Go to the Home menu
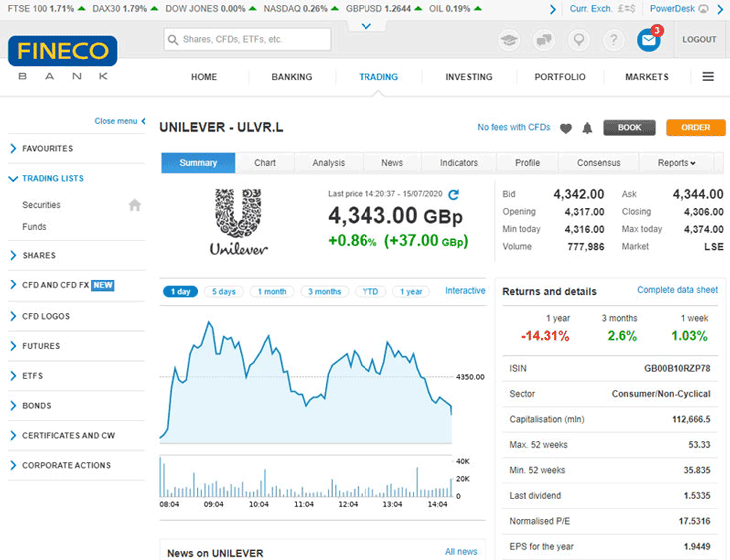 click(204, 77)
